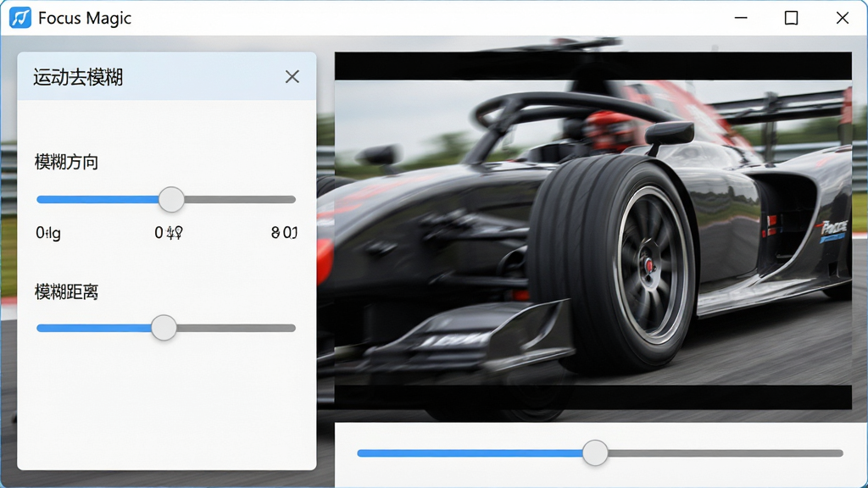The width and height of the screenshot is (868, 488).
Task: Click the race car preview image
Action: pos(593,230)
